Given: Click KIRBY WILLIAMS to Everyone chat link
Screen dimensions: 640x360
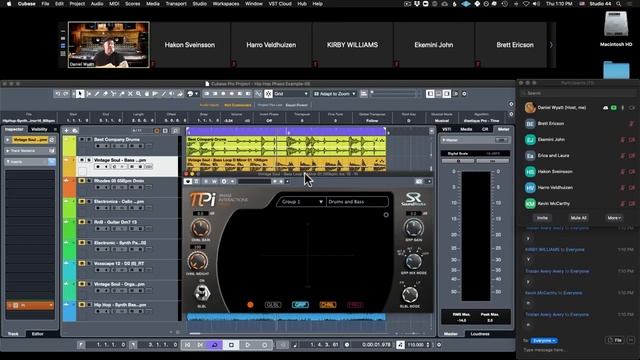Looking at the screenshot, I should pyautogui.click(x=555, y=249).
